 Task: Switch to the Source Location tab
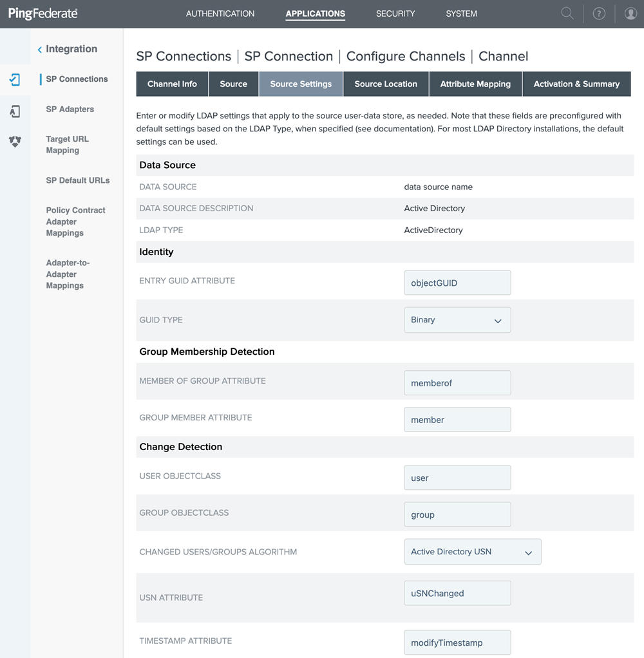tap(386, 84)
